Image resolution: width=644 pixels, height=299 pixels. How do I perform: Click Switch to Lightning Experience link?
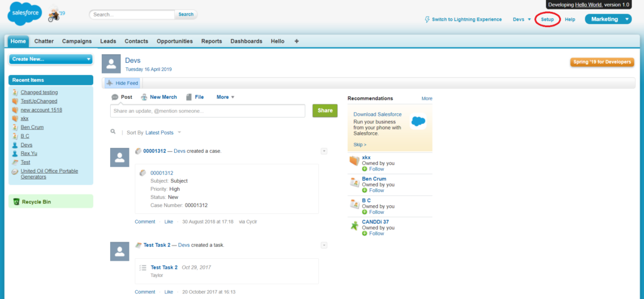coord(467,20)
